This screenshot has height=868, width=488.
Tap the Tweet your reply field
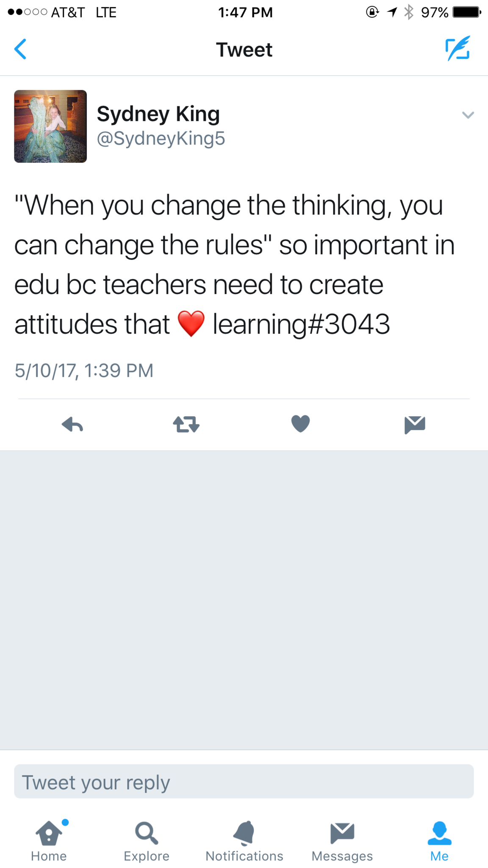pos(244,782)
